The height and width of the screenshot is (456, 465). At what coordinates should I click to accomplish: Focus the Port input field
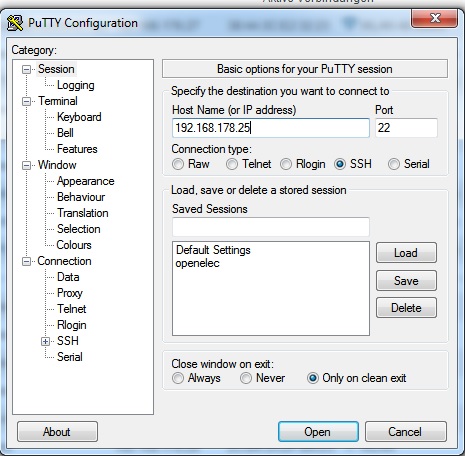coord(406,128)
